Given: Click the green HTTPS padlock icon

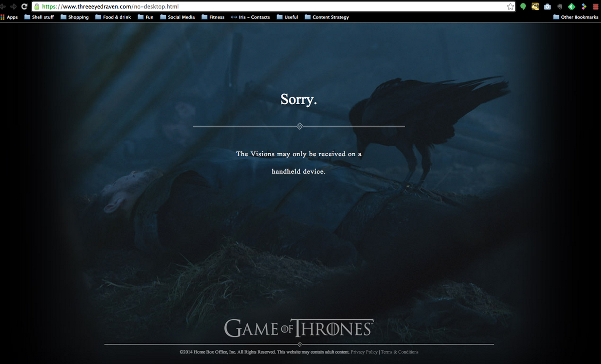Looking at the screenshot, I should pos(36,7).
